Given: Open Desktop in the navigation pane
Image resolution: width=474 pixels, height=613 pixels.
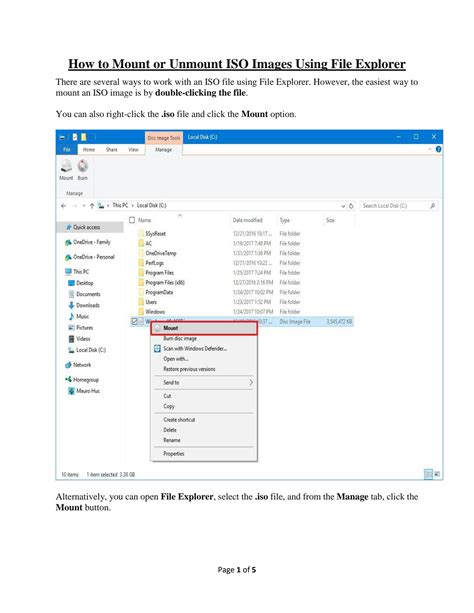Looking at the screenshot, I should (x=81, y=283).
